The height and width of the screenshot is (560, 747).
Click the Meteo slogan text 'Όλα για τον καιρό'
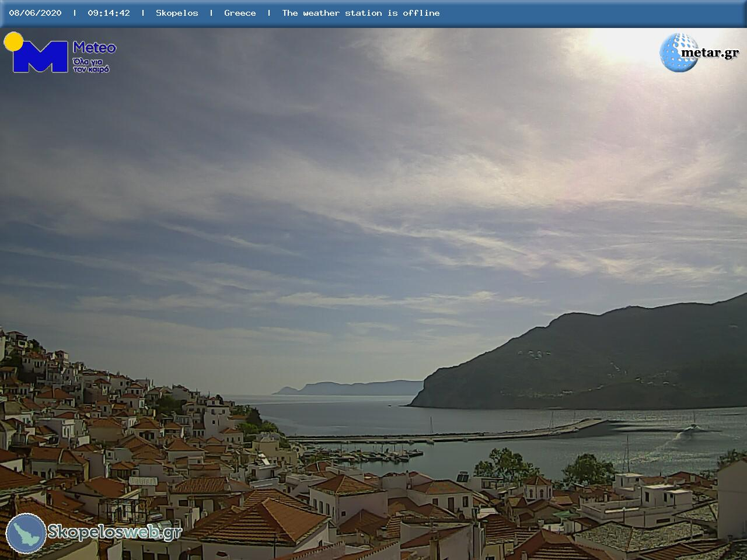click(x=91, y=65)
